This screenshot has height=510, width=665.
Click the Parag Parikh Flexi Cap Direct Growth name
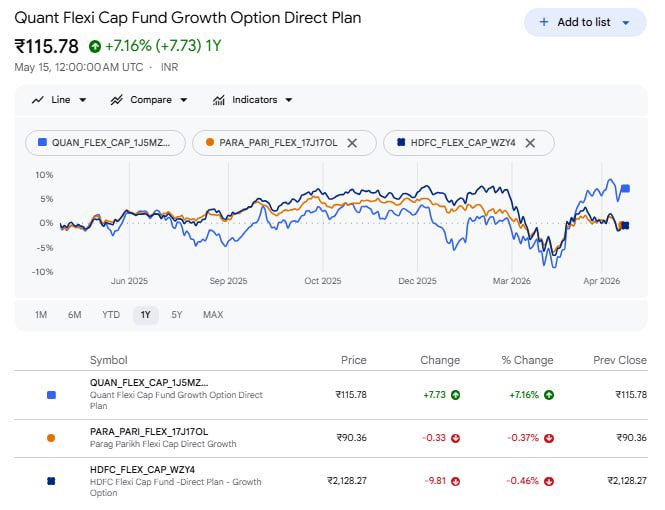click(x=163, y=444)
